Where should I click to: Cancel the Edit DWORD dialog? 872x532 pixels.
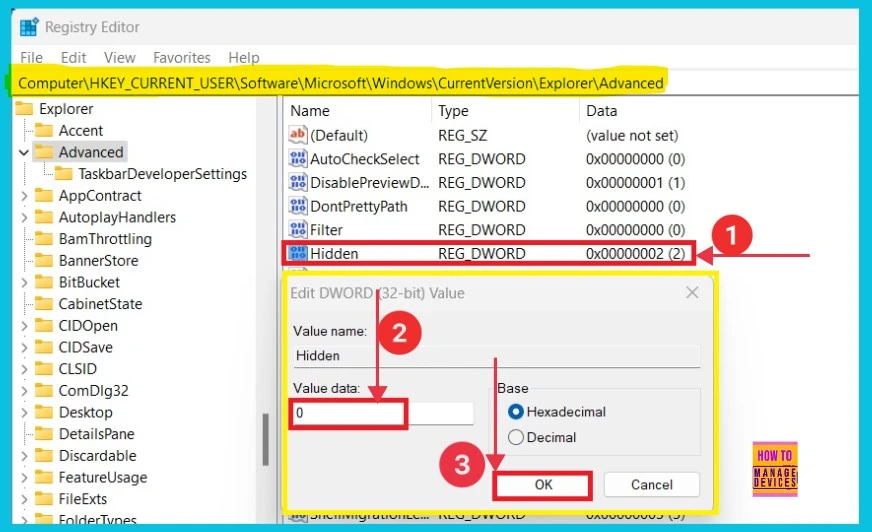(652, 485)
